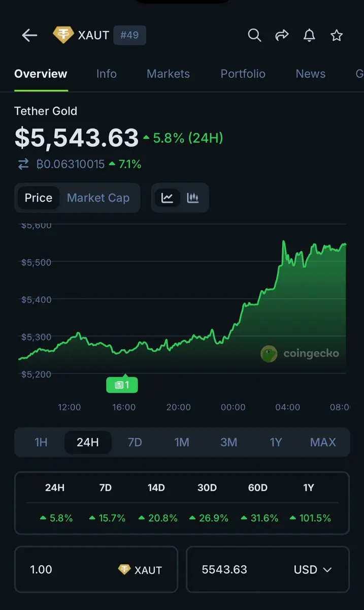Switch to candlestick chart icon
364x610 pixels.
[x=193, y=198]
